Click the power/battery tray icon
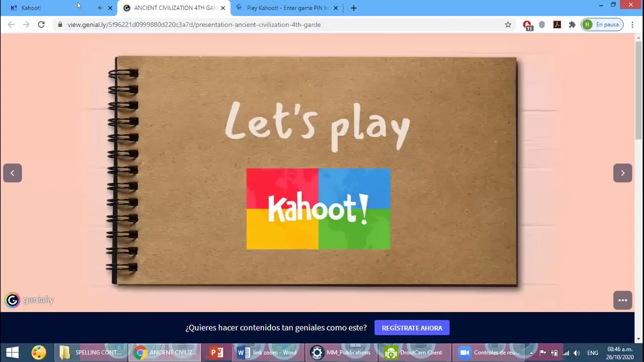Screen dimensions: 644x362 [x=554, y=353]
